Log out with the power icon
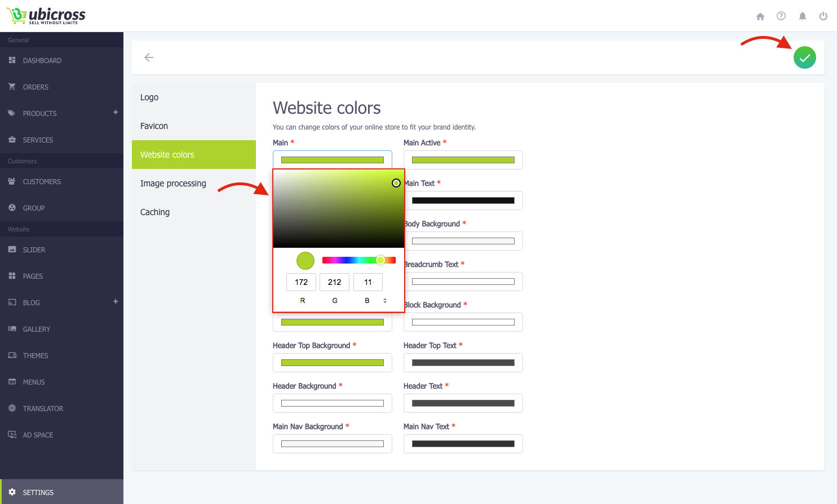The height and width of the screenshot is (504, 837). coord(823,16)
